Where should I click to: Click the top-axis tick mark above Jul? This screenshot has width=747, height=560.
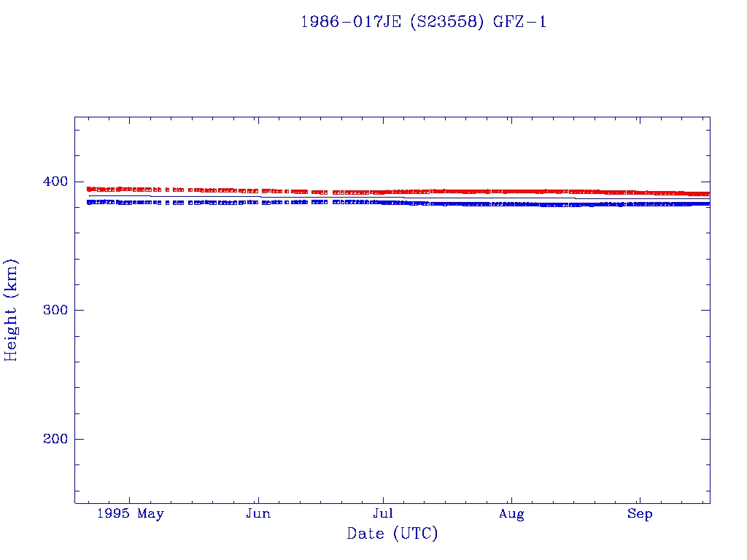pos(383,120)
